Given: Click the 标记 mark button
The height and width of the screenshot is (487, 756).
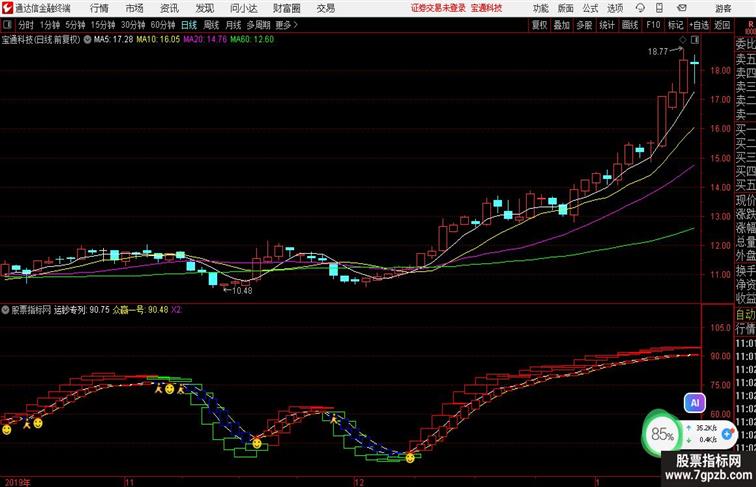Looking at the screenshot, I should [x=675, y=25].
